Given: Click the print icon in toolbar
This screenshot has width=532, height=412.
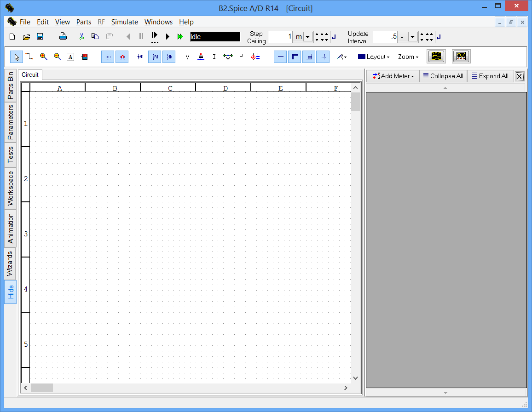Looking at the screenshot, I should 63,37.
